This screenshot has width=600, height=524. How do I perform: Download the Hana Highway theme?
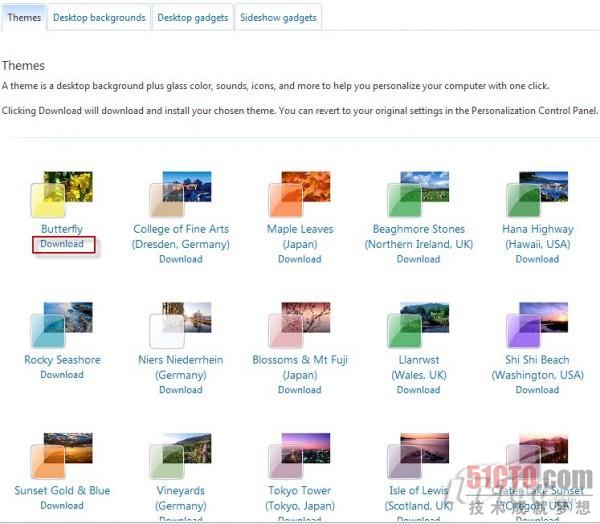point(537,259)
